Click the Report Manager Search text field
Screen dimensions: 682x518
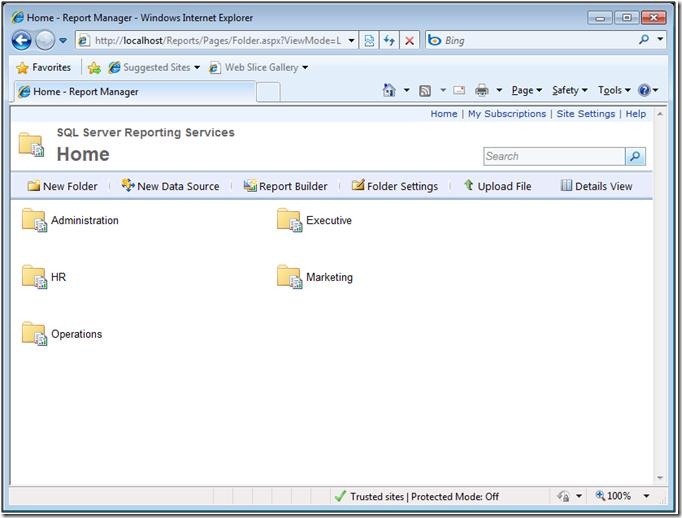pyautogui.click(x=554, y=156)
